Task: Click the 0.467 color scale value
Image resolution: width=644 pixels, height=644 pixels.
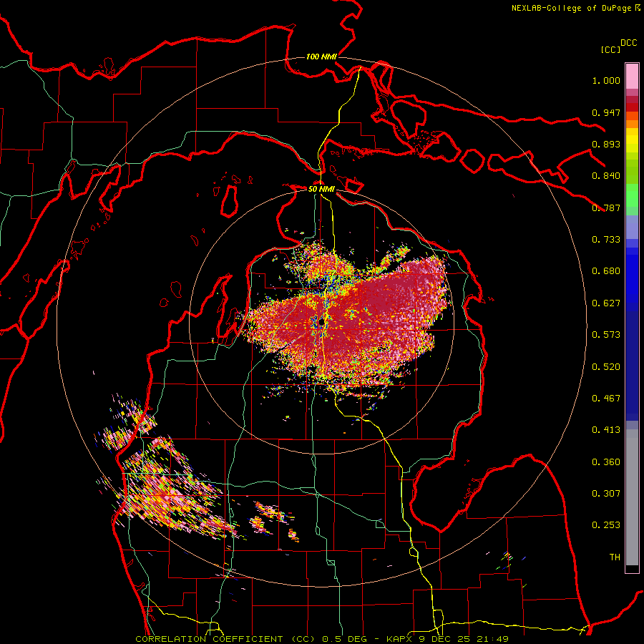Action: (606, 399)
